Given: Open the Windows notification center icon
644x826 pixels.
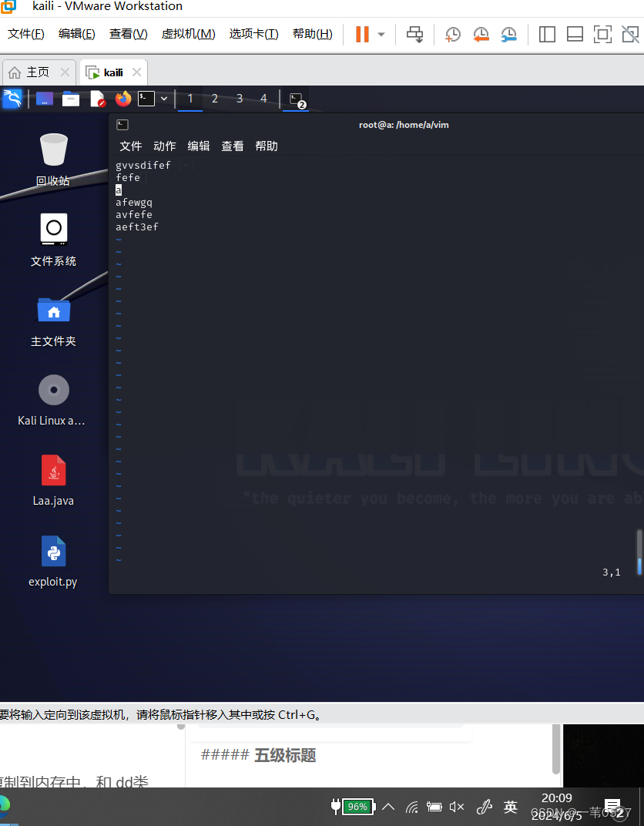Looking at the screenshot, I should [614, 807].
